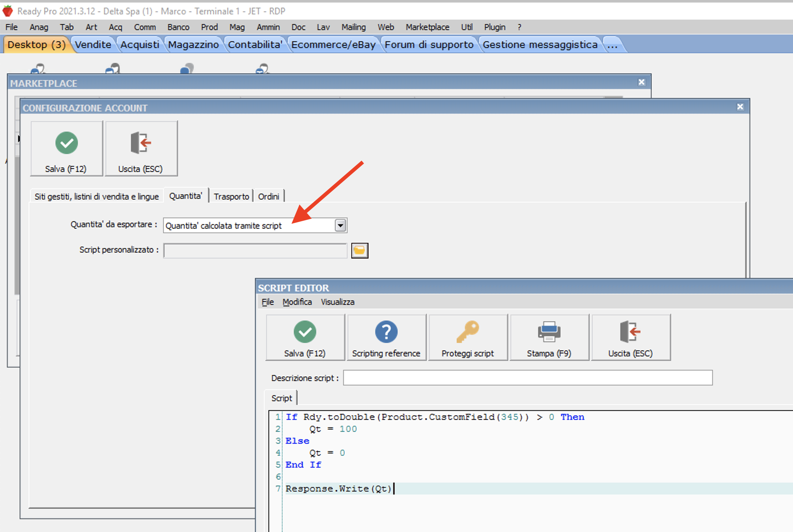Select the Ordini tab
Viewport: 793px width, 532px height.
[269, 197]
